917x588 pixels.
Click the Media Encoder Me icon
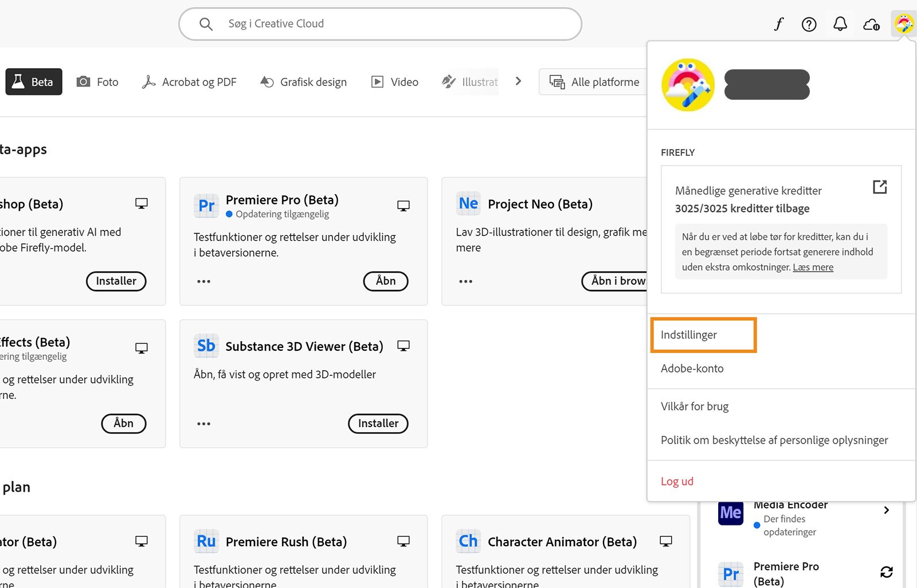[731, 512]
